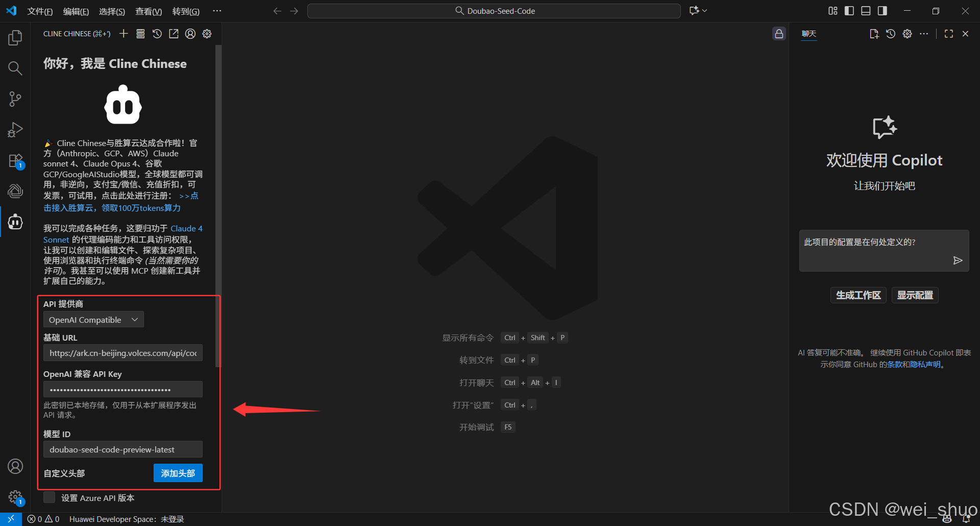Image resolution: width=980 pixels, height=526 pixels.
Task: Close the Copilot chat panel
Action: coord(965,34)
